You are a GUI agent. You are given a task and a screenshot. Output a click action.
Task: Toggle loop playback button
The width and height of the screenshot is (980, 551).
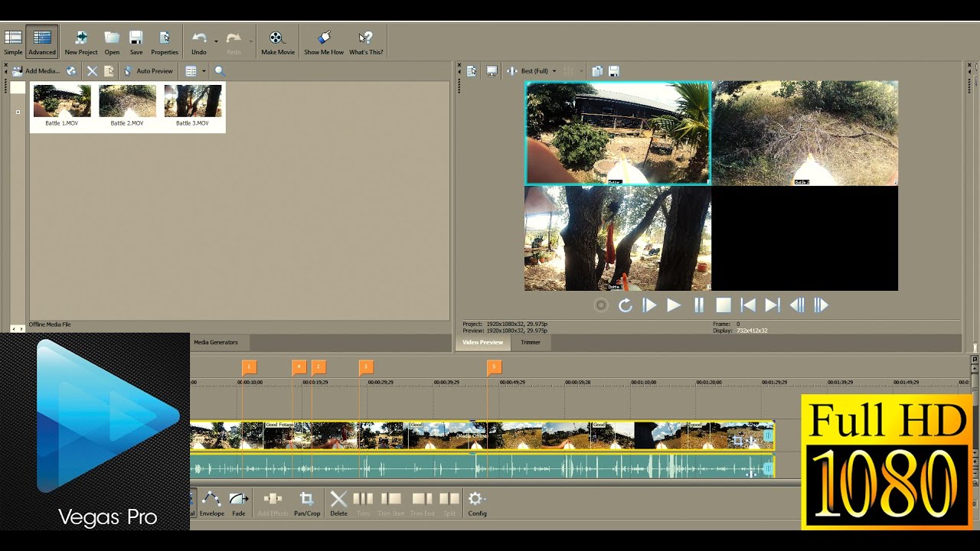(x=626, y=305)
